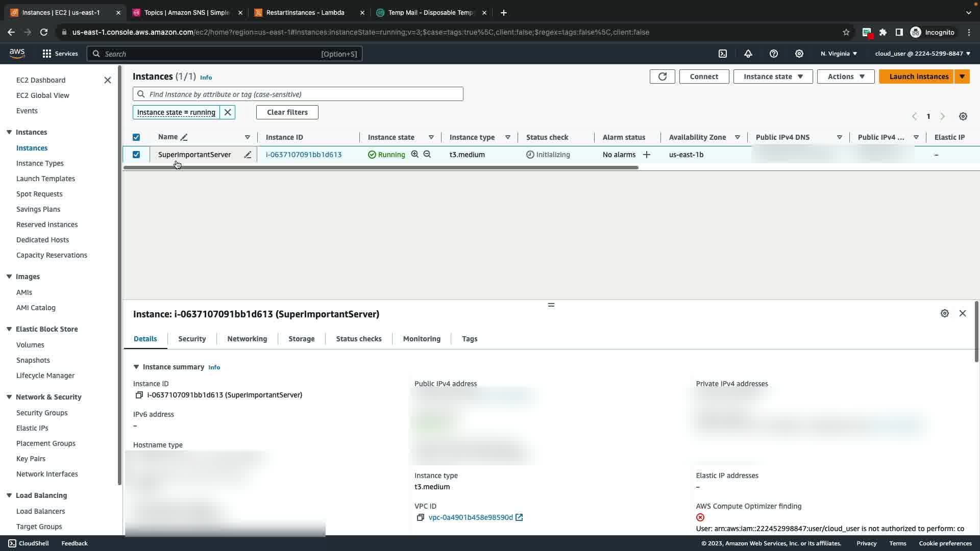Screen dimensions: 980x551
Task: Open Security Groups in the sidebar
Action: pos(42,413)
